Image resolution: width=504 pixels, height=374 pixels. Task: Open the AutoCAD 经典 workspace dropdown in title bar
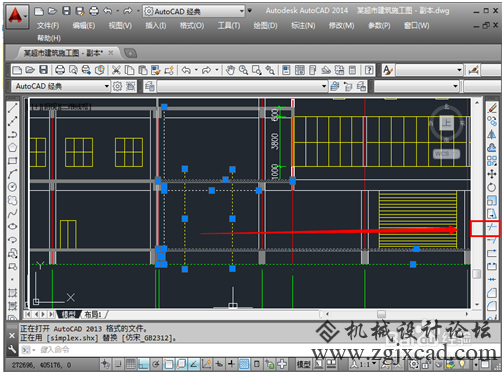194,12
